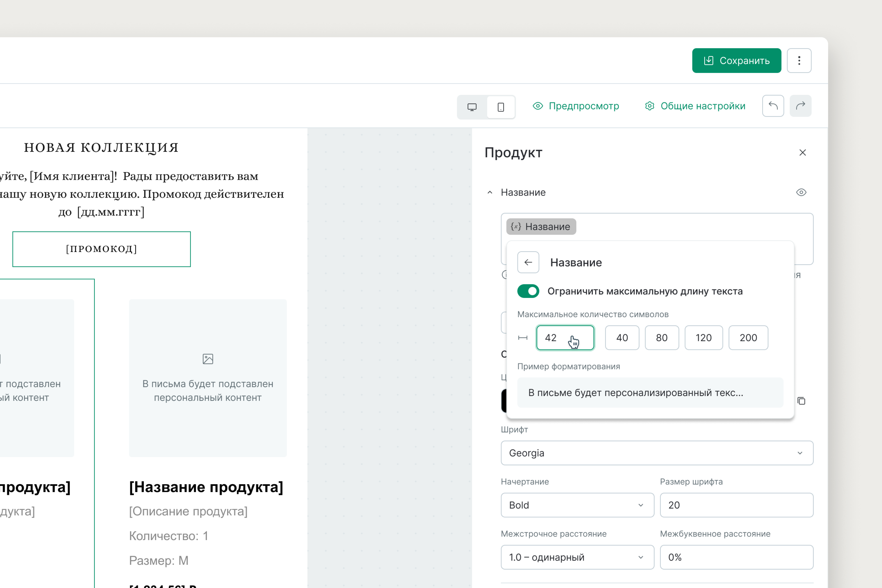Open the three-dot more options menu

coord(799,60)
